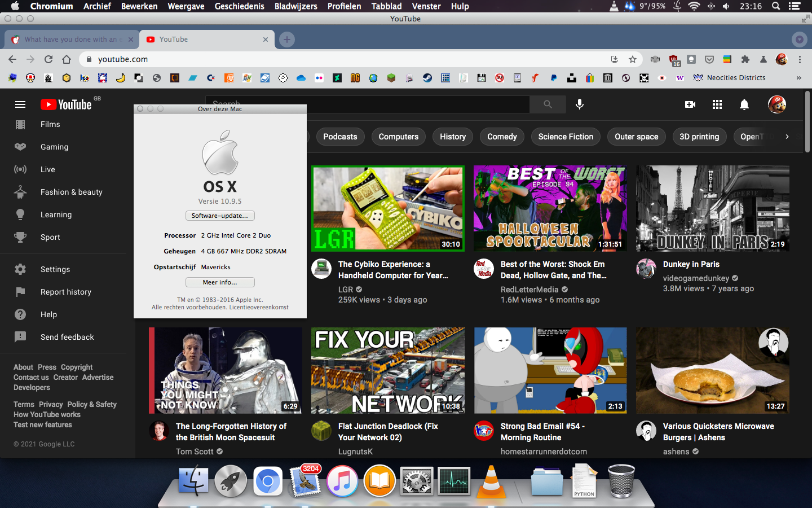Viewport: 812px width, 508px height.
Task: Open a new tab with the plus button
Action: click(287, 40)
